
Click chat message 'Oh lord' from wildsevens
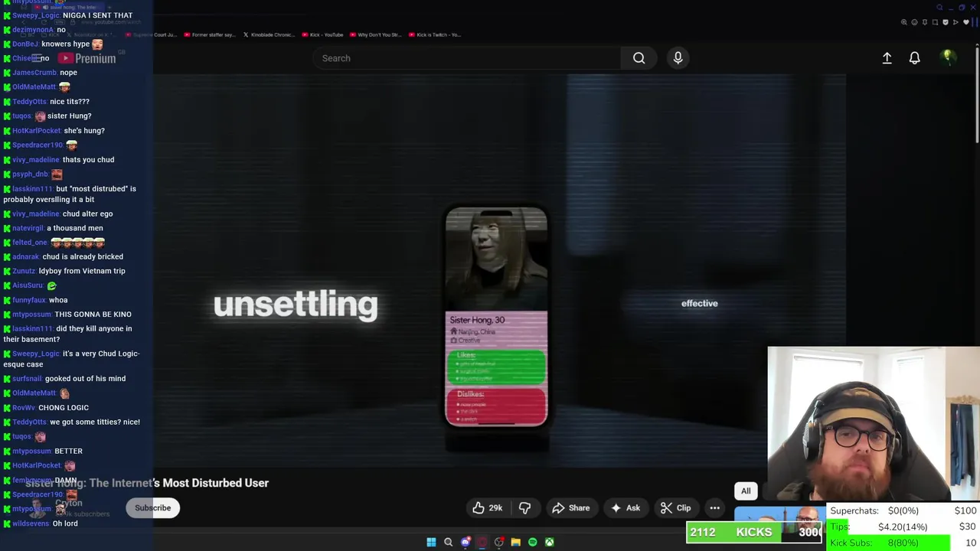pyautogui.click(x=65, y=523)
